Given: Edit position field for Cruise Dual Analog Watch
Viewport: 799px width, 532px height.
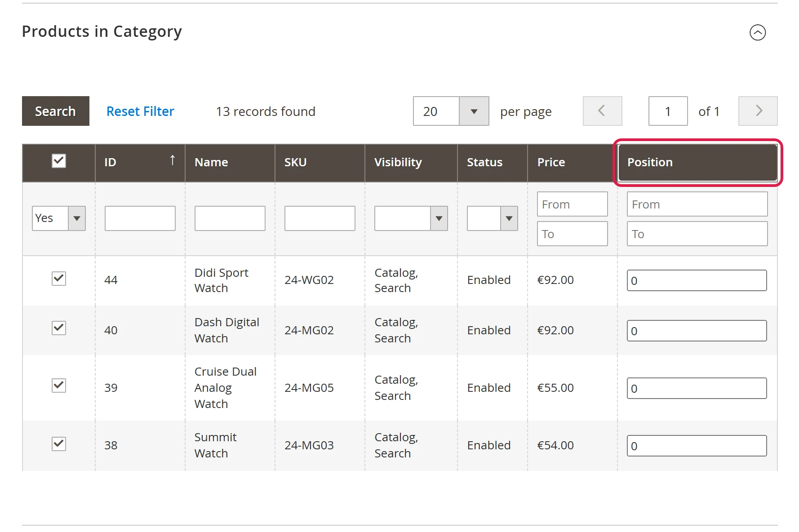Looking at the screenshot, I should (x=697, y=388).
